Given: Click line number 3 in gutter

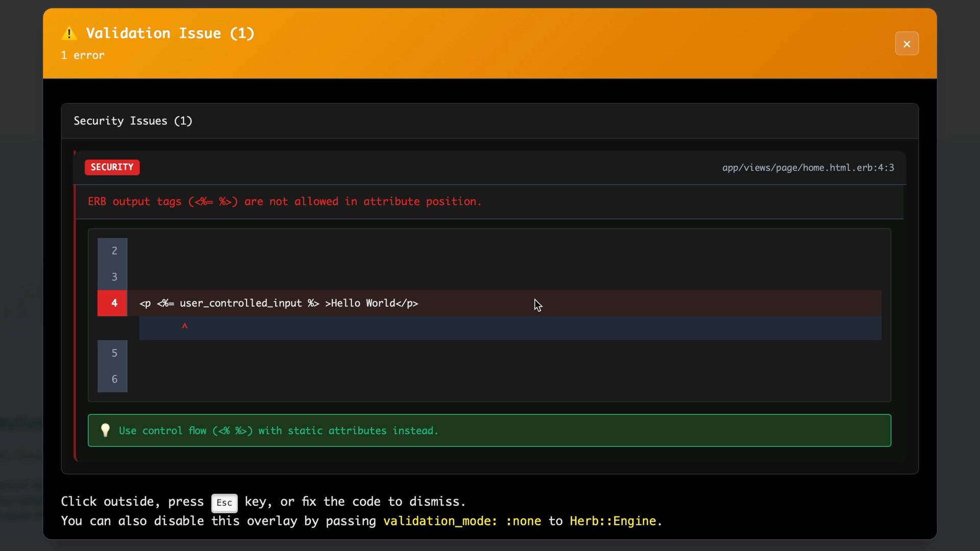Looking at the screenshot, I should (114, 277).
